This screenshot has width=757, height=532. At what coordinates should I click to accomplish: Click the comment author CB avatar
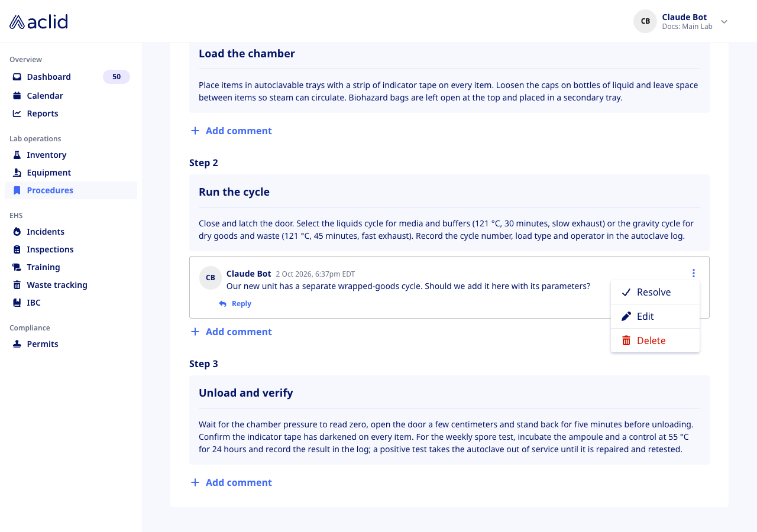(211, 278)
